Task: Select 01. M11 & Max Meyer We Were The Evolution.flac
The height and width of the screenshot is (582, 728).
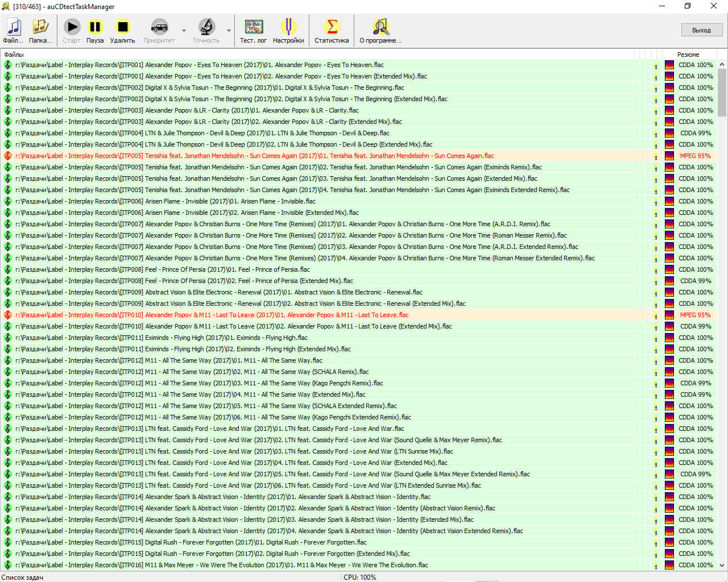Action: (359, 565)
